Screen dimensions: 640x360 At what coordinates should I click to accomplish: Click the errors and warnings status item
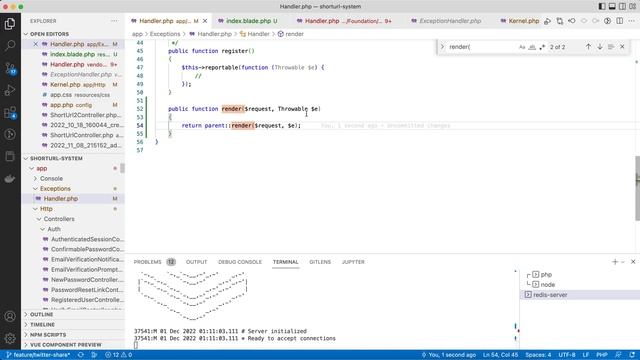[119, 355]
